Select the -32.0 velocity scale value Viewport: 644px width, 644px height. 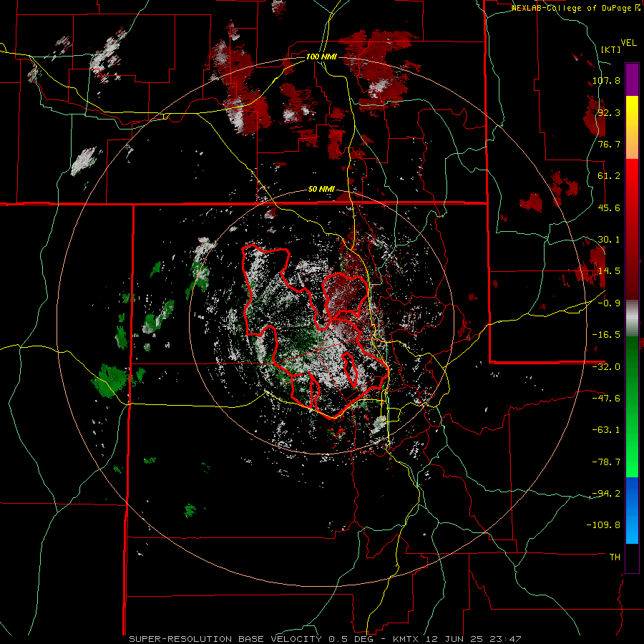606,367
